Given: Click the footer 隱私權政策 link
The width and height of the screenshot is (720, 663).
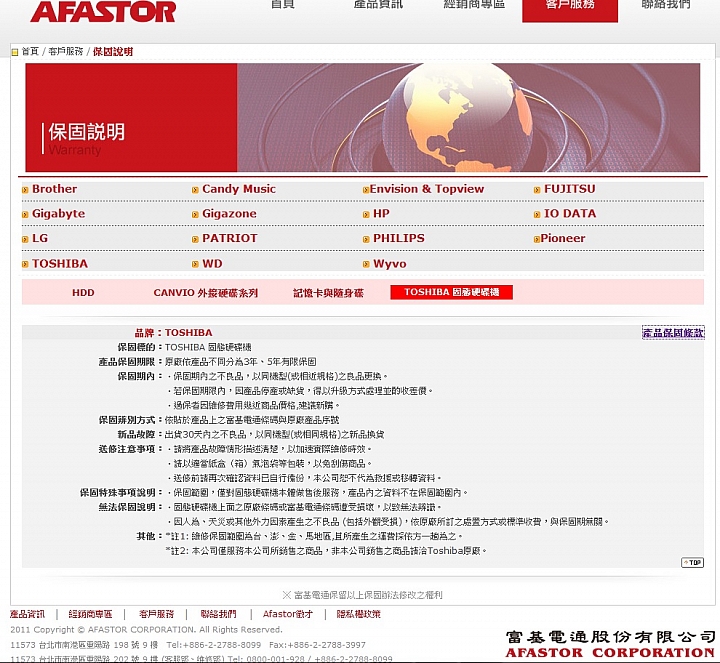Looking at the screenshot, I should coord(359,614).
